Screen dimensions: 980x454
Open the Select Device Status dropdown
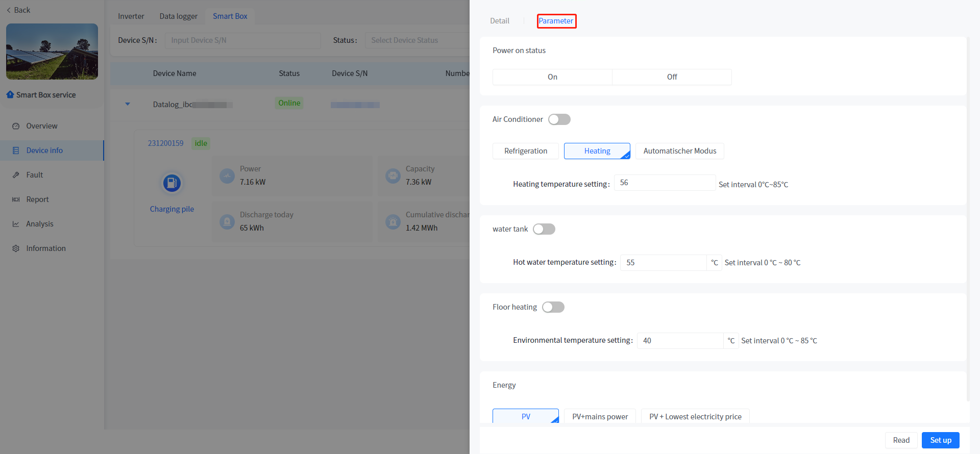coord(416,40)
